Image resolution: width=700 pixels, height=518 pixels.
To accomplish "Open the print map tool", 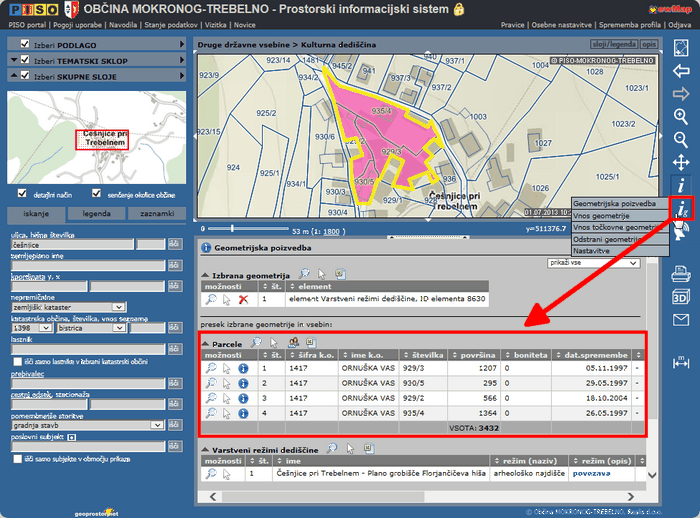I will point(681,272).
